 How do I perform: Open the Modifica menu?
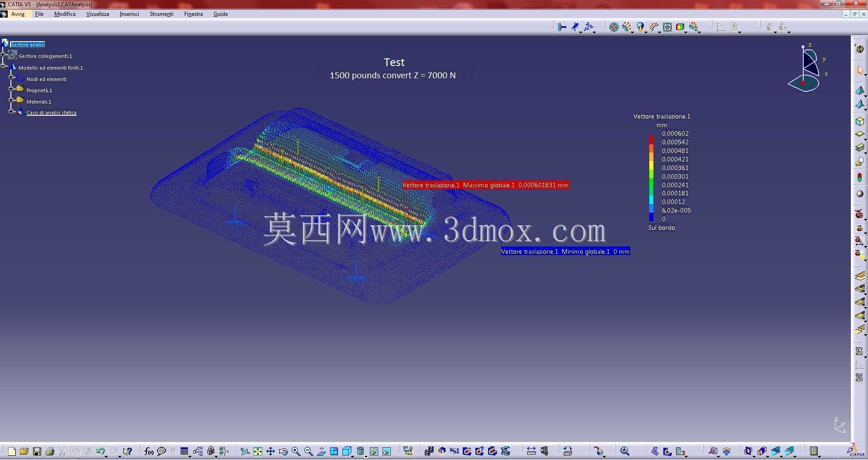pyautogui.click(x=65, y=14)
